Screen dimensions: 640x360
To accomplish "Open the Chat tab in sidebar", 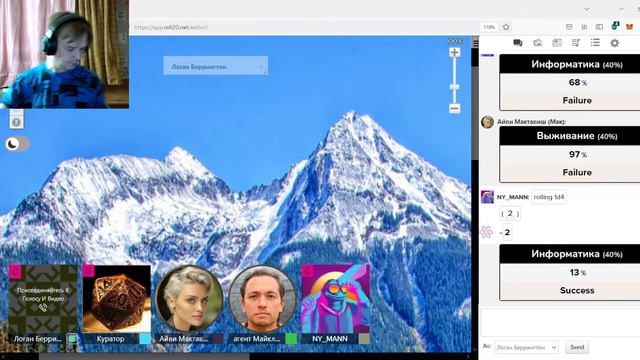I will tap(518, 43).
